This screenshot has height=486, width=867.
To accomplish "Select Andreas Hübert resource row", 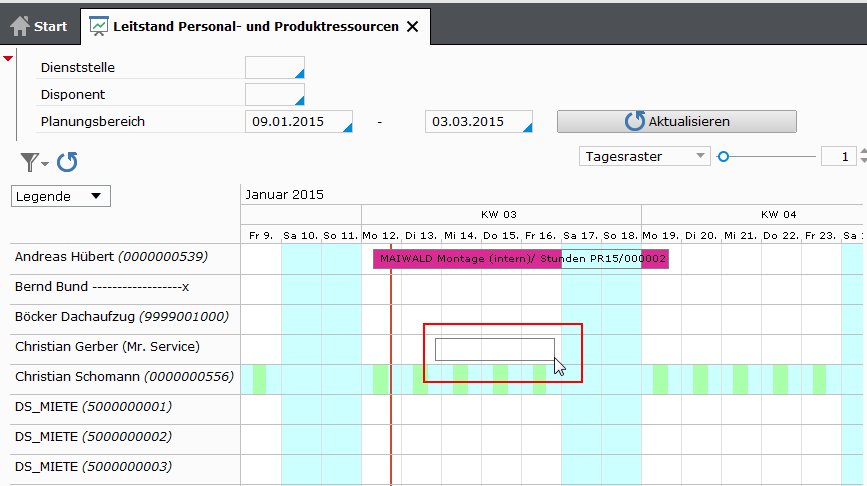I will coord(110,257).
